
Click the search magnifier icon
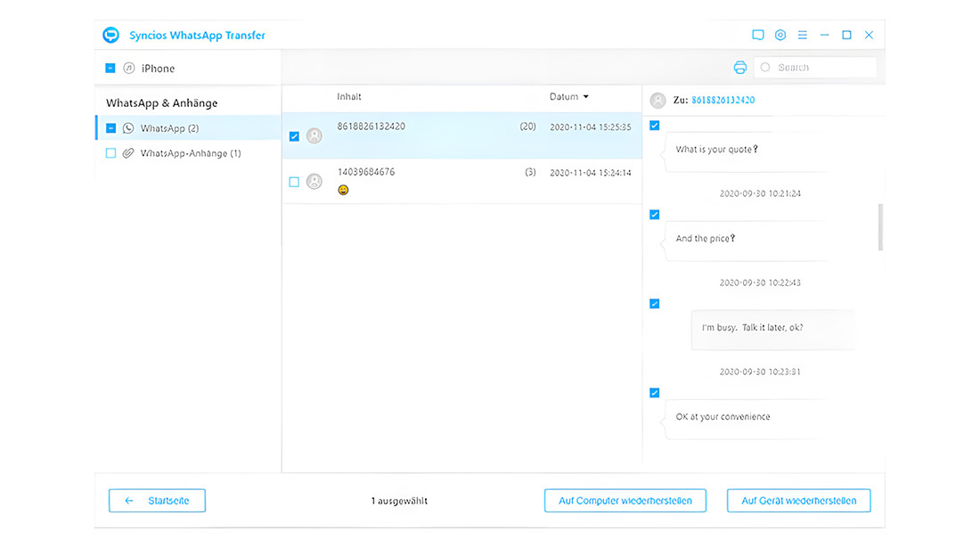tap(765, 67)
